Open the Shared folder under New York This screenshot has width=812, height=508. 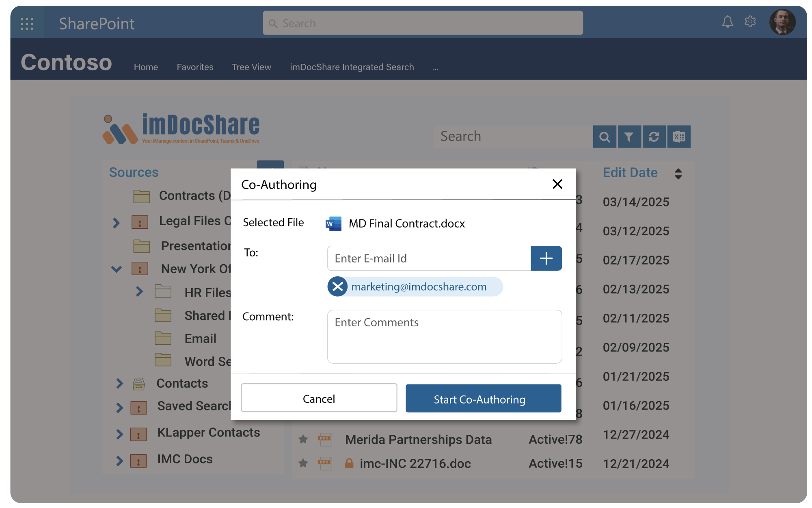coord(207,316)
